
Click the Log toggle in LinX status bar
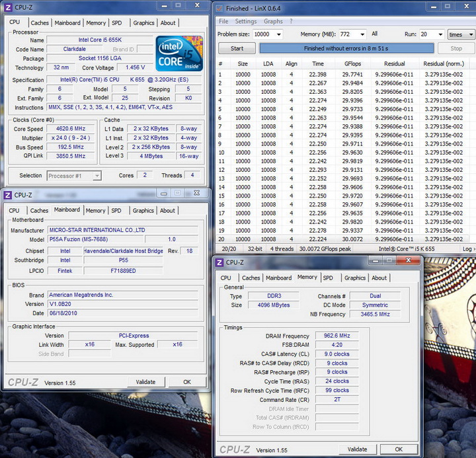point(469,249)
